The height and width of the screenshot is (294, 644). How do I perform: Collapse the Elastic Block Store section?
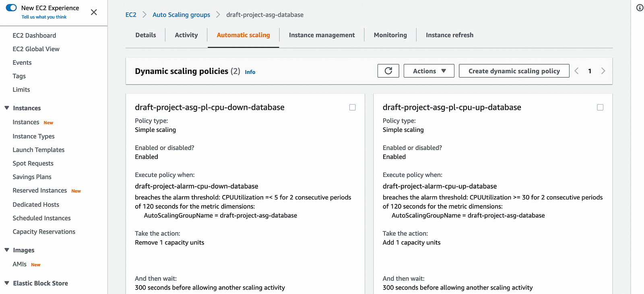(x=7, y=283)
